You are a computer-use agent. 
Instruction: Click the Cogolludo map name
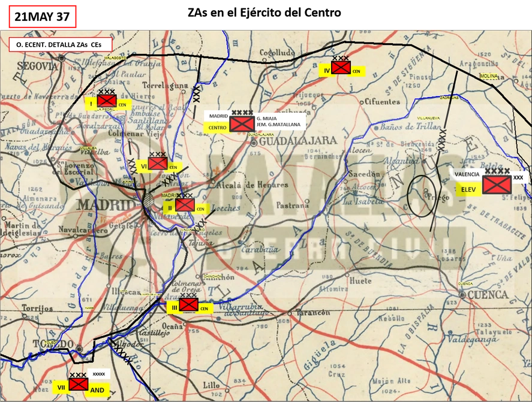(277, 53)
